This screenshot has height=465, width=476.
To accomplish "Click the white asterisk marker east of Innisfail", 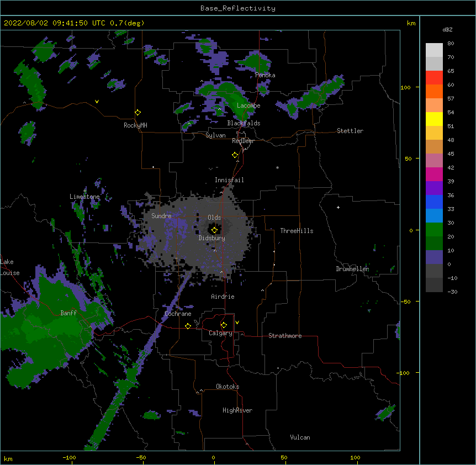I will pos(277,168).
